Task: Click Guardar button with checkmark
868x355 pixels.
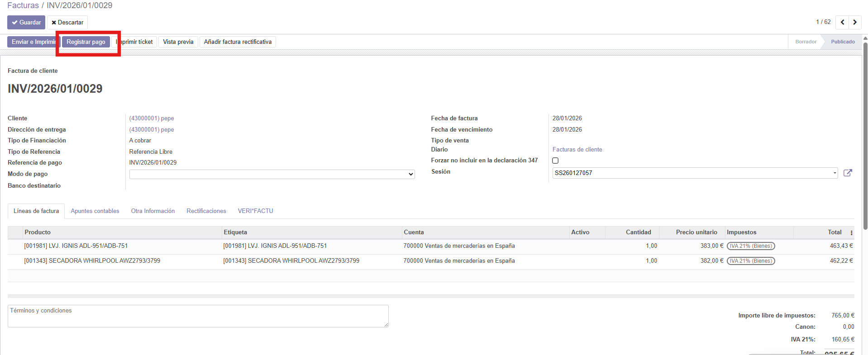Action: 26,22
